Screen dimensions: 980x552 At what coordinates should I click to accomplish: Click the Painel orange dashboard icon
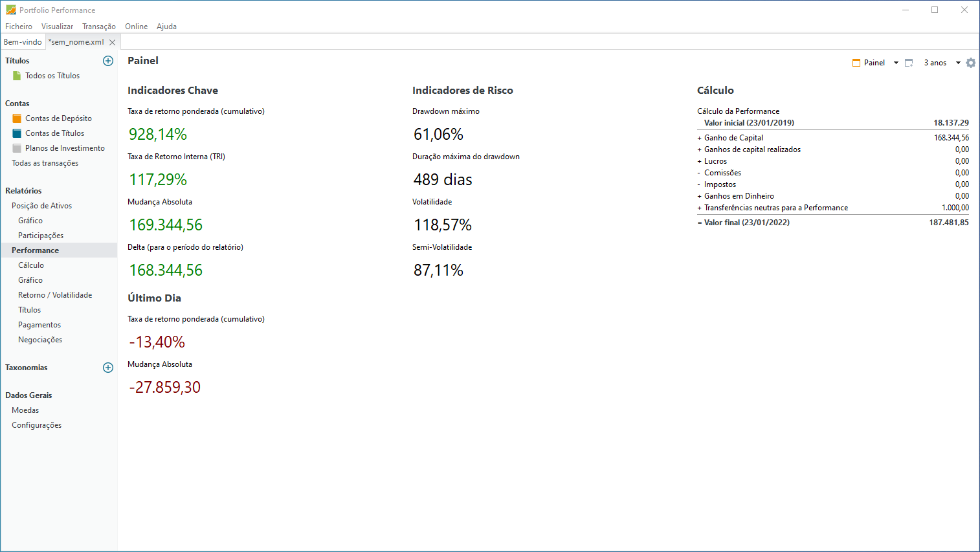[x=856, y=63]
